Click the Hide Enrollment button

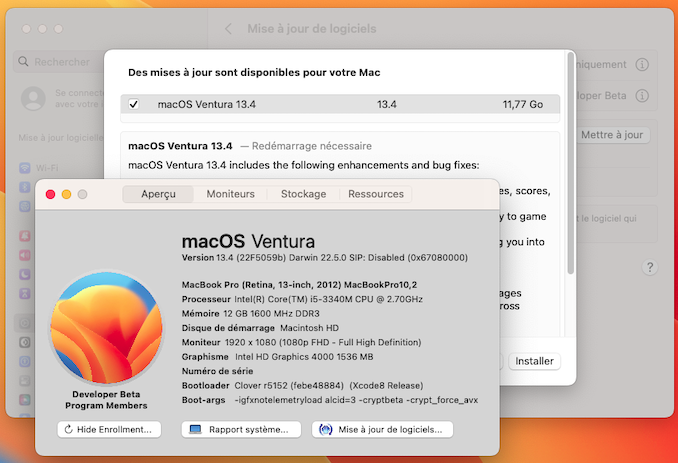[109, 429]
